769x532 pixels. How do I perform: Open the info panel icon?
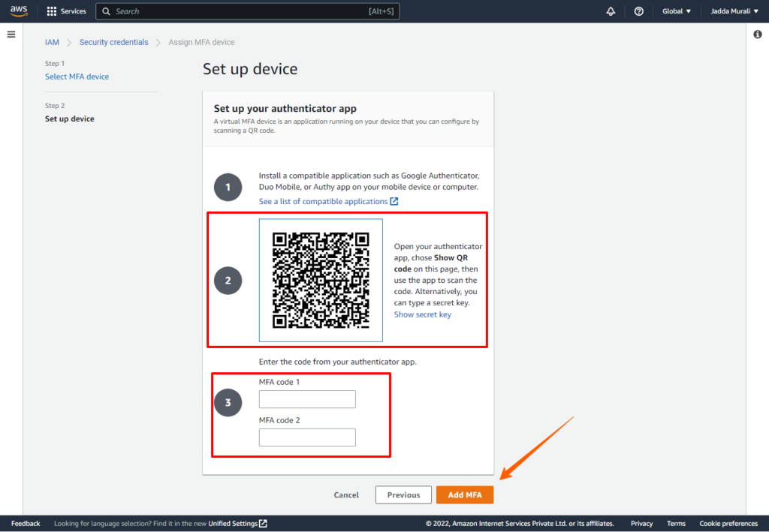click(x=758, y=35)
